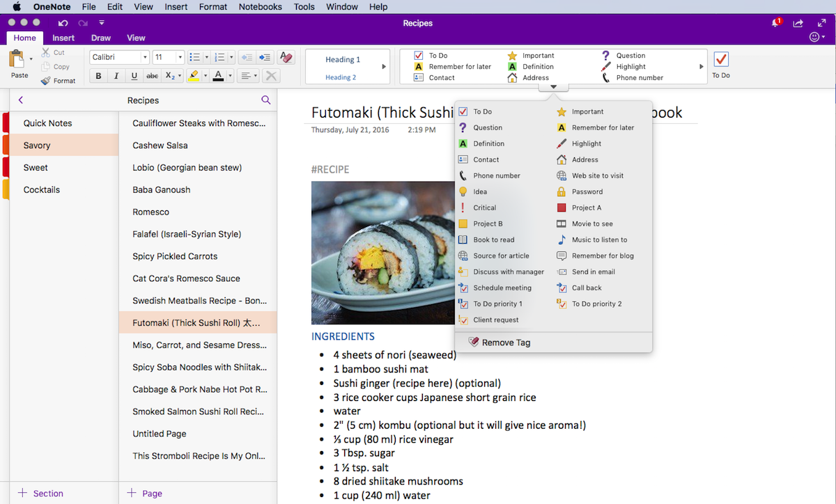Viewport: 836px width, 504px height.
Task: Toggle underline formatting
Action: [x=134, y=75]
